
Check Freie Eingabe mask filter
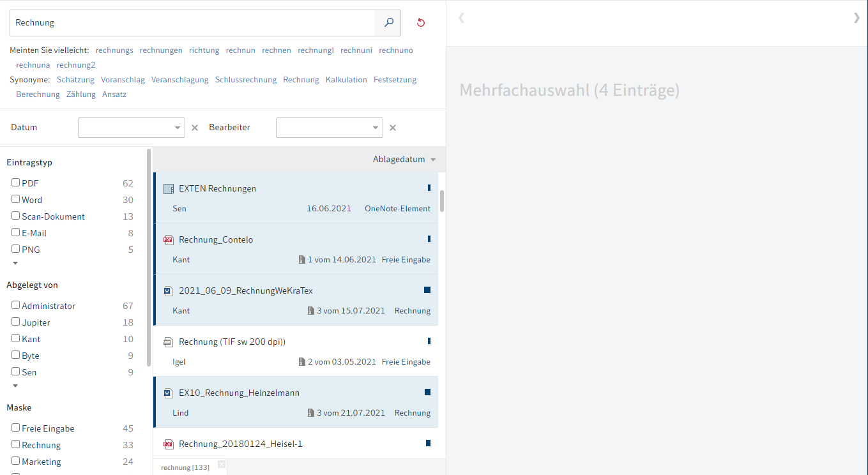pos(16,428)
